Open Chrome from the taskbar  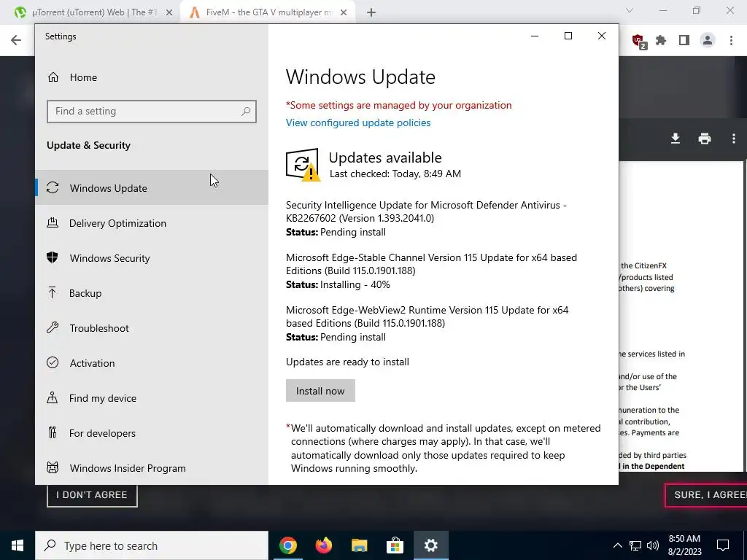pos(288,545)
